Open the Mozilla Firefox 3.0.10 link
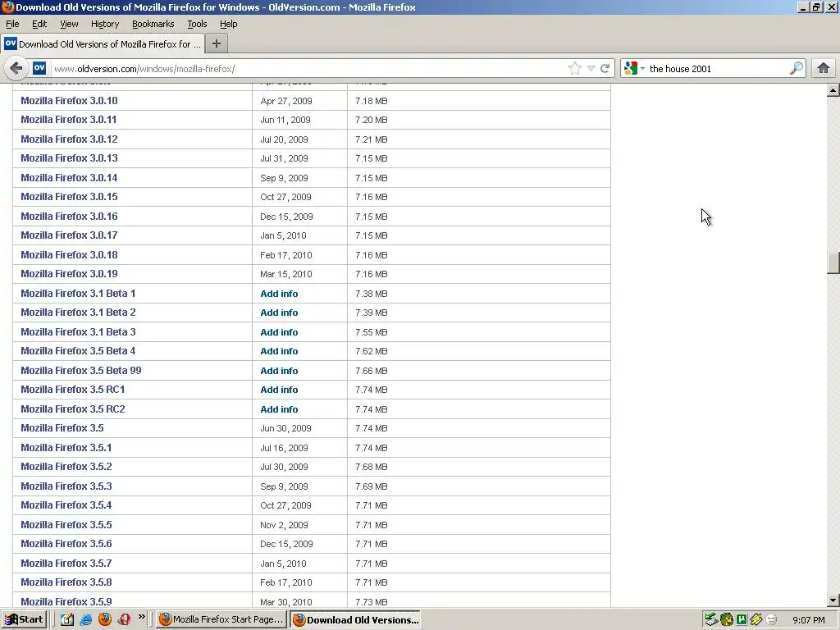Screen dimensions: 840x630 [x=69, y=101]
